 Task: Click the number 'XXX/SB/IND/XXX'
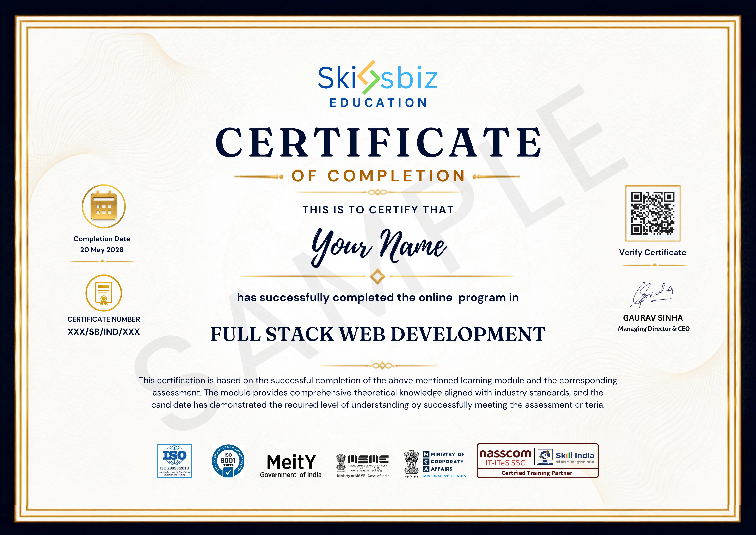(x=104, y=332)
